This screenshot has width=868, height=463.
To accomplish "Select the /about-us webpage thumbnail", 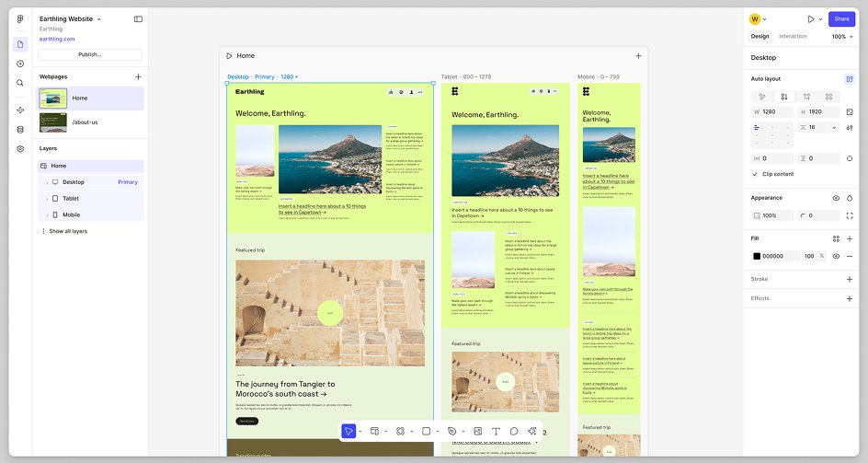I will (53, 122).
